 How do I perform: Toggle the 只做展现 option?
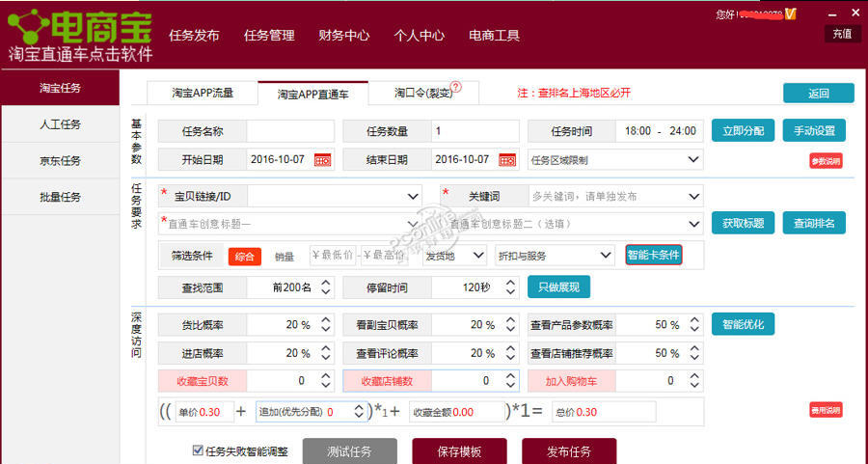pyautogui.click(x=558, y=287)
